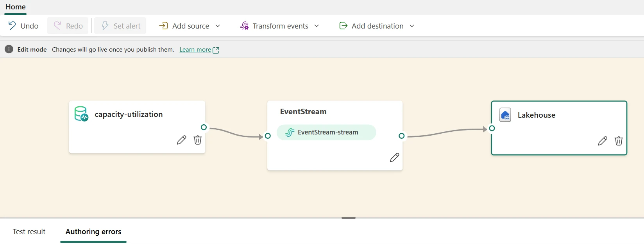Click the capacity-utilization database icon
644x249 pixels.
[81, 114]
